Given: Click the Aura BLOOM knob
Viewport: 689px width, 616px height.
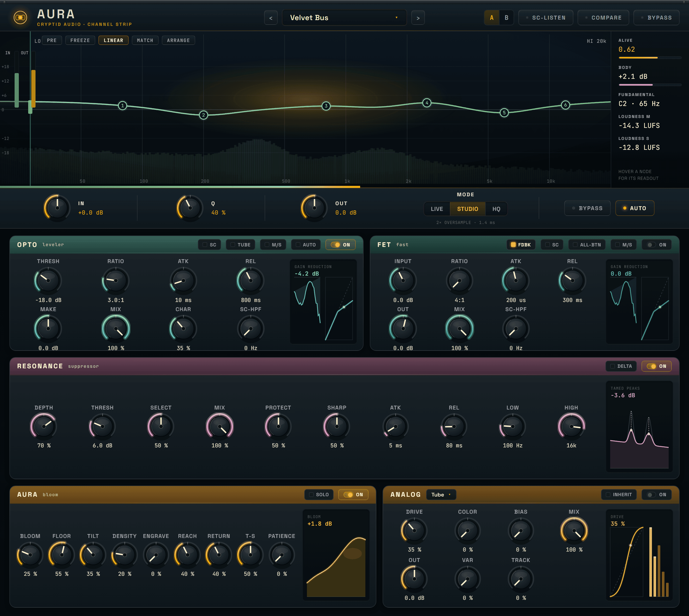Looking at the screenshot, I should click(30, 555).
